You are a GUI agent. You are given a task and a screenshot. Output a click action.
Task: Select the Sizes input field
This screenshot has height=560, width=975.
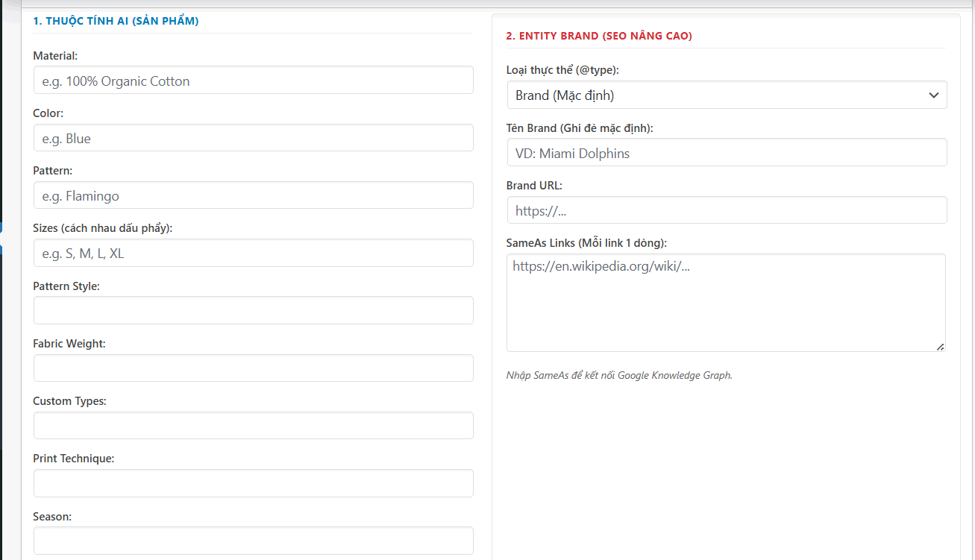click(253, 253)
